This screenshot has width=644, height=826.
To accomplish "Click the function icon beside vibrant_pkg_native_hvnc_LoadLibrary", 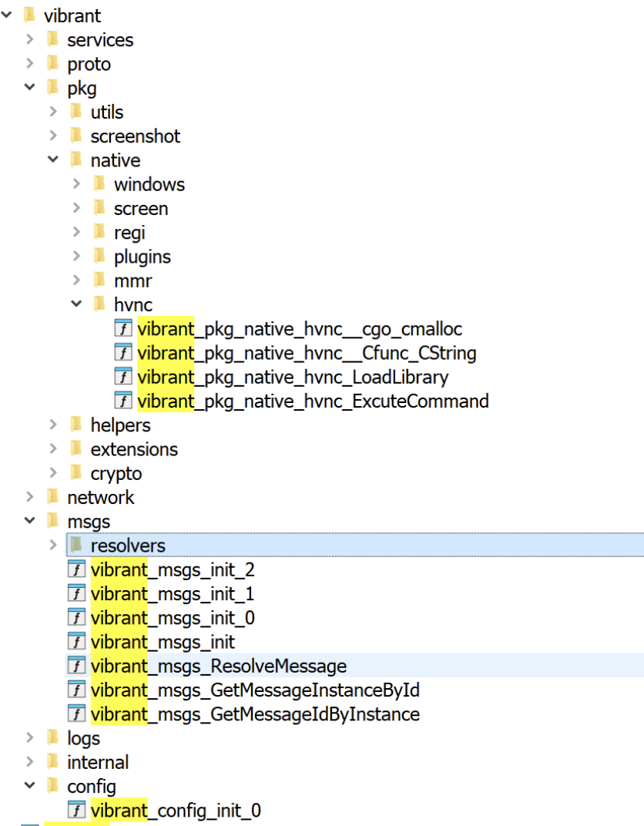I will 122,376.
